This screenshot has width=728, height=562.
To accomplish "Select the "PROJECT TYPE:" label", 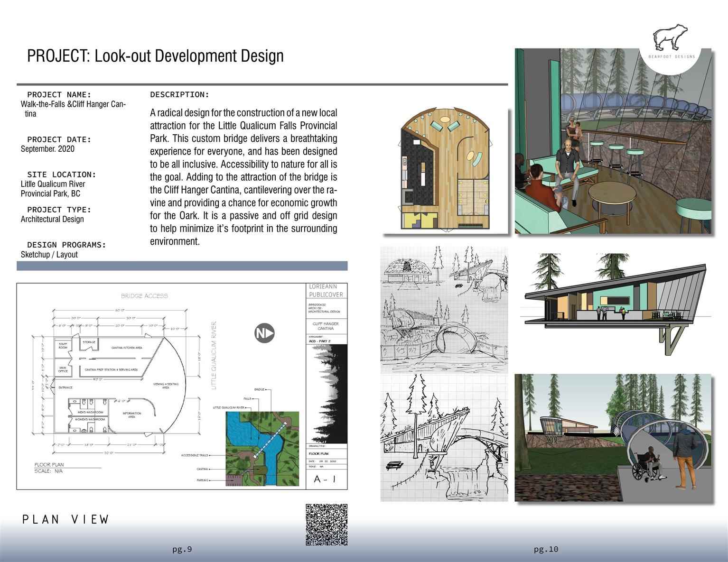I will click(x=59, y=210).
